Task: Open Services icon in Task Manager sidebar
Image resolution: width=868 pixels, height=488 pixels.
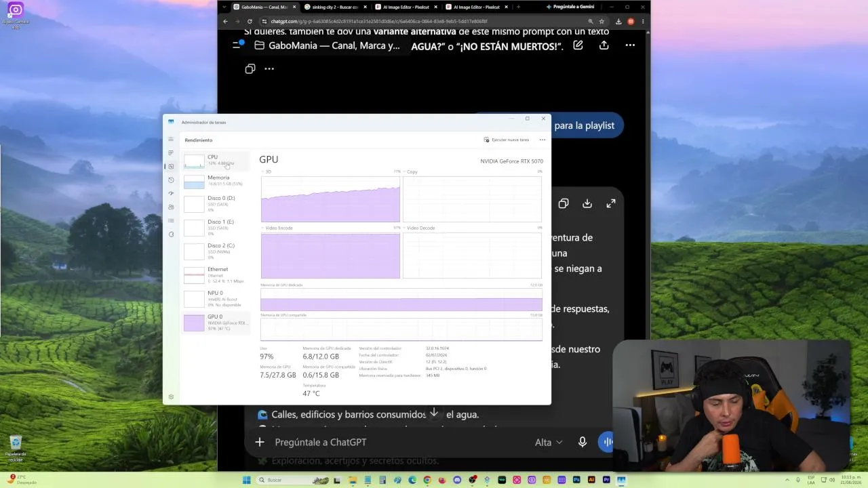Action: 171,234
